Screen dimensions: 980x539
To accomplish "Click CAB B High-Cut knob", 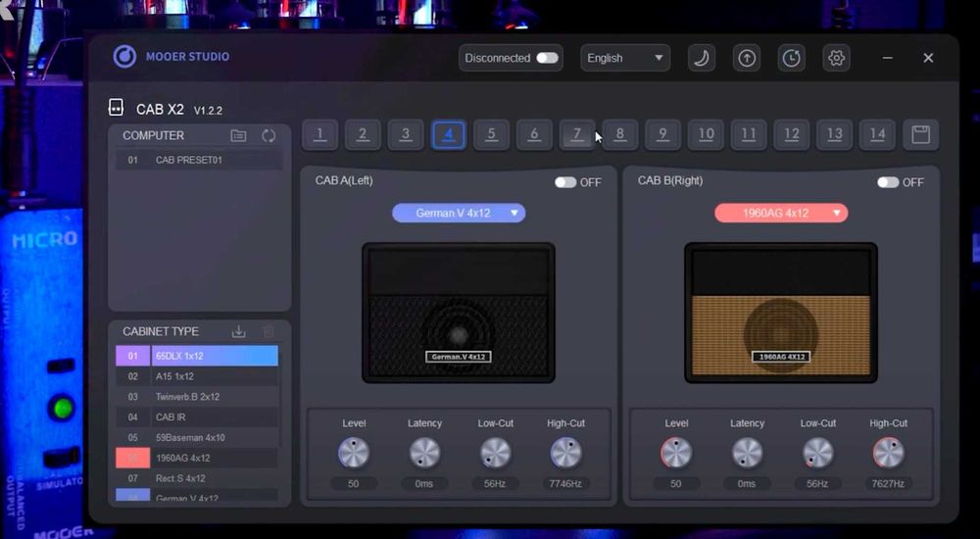I will [888, 454].
